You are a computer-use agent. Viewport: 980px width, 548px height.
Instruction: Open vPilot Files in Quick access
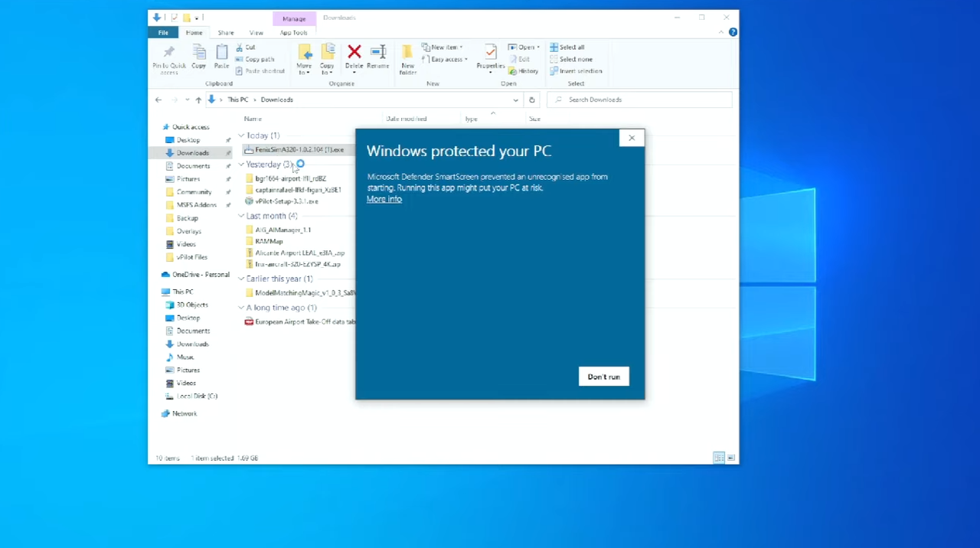[x=191, y=257]
